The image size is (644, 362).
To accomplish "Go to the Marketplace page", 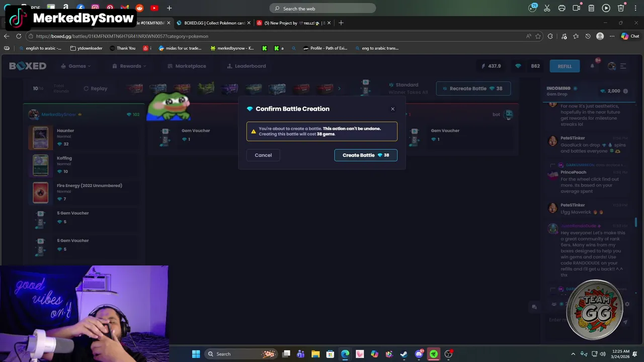I will click(x=187, y=66).
